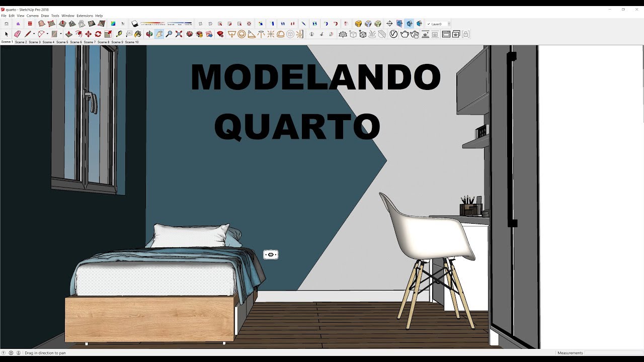Screen dimensions: 644x362
Task: Click the shadow time-of-day slider
Action: click(180, 24)
